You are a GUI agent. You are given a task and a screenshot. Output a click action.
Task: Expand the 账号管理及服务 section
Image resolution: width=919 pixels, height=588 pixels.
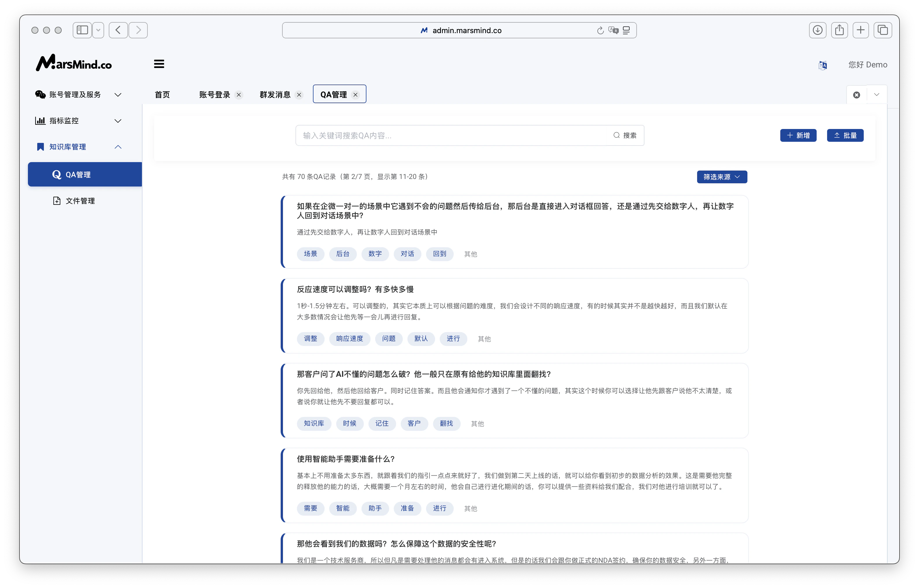coord(118,94)
